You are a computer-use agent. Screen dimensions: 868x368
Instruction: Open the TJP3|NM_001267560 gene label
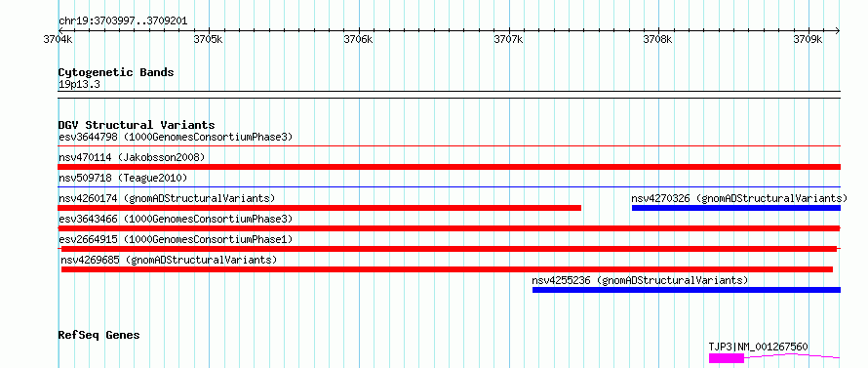[x=759, y=347]
